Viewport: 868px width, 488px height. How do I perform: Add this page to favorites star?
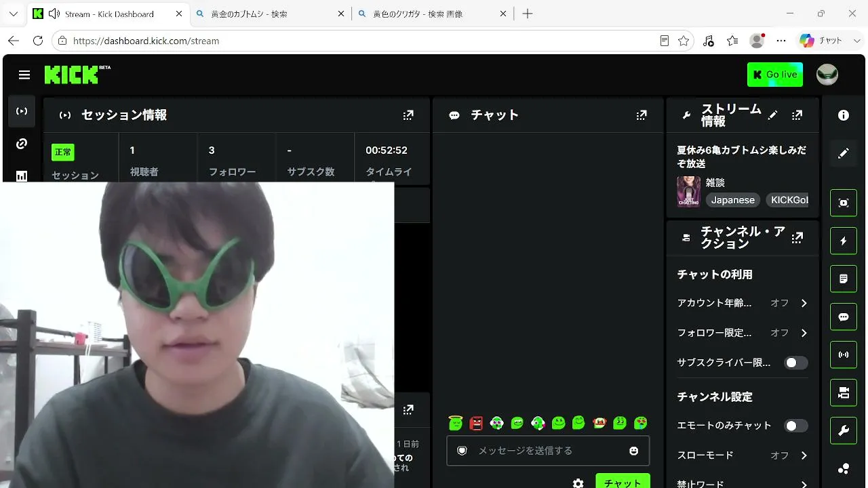684,41
